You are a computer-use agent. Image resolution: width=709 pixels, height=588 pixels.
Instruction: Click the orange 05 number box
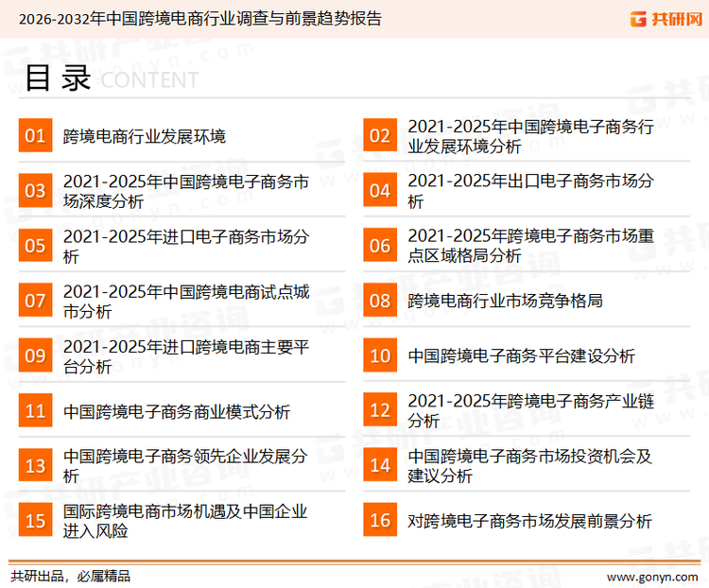tap(35, 246)
